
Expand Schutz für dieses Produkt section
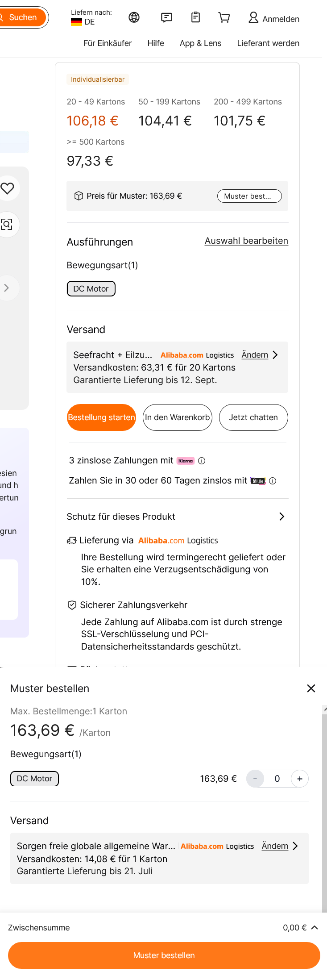(281, 517)
